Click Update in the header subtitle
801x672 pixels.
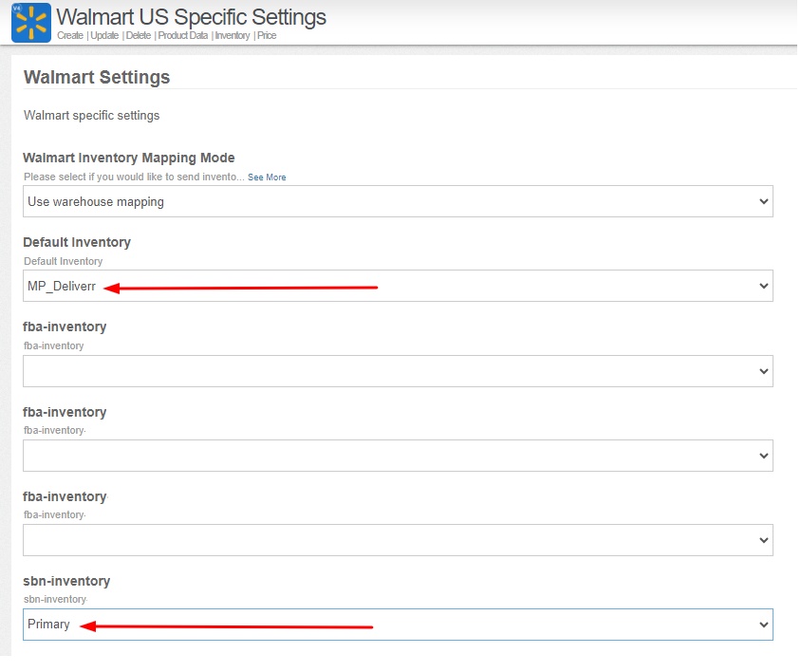104,35
